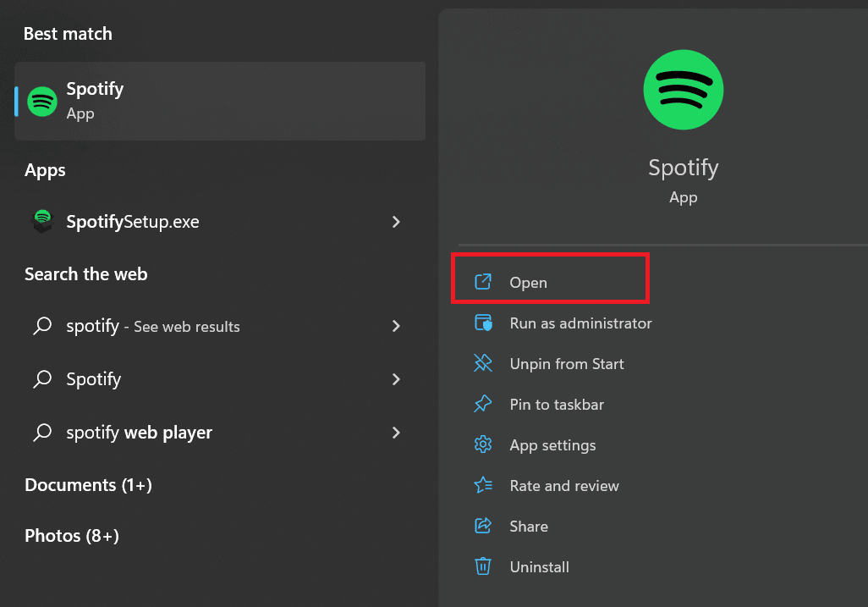Click the 'Best match' heading
The height and width of the screenshot is (607, 868).
tap(68, 34)
